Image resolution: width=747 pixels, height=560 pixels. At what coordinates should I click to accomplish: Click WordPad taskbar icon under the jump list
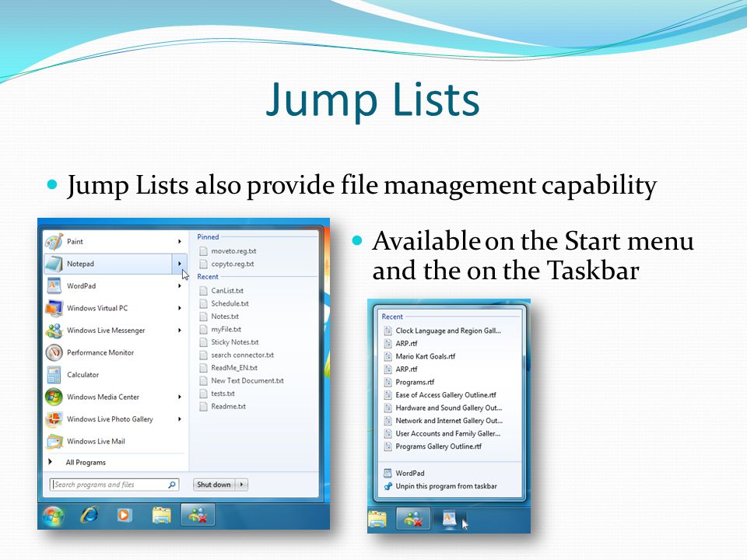(x=449, y=519)
